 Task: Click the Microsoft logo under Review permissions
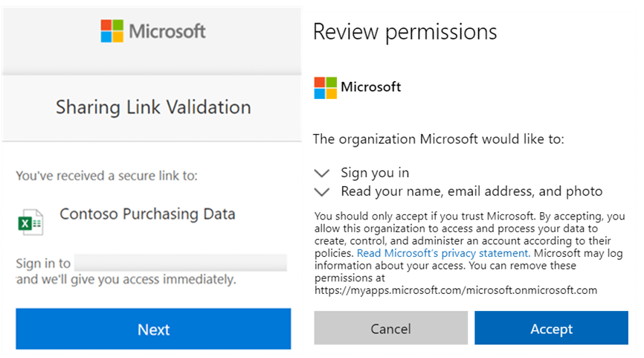325,87
